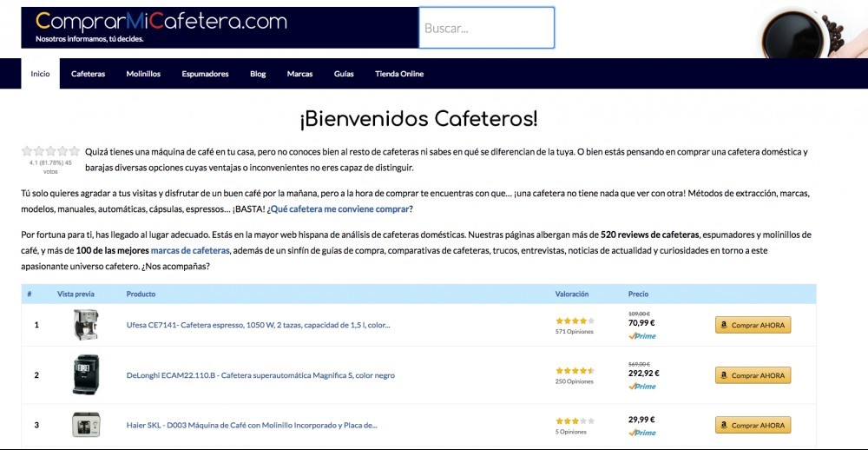Follow the 'Qué cafetera me conviene comprar' link

(x=340, y=209)
